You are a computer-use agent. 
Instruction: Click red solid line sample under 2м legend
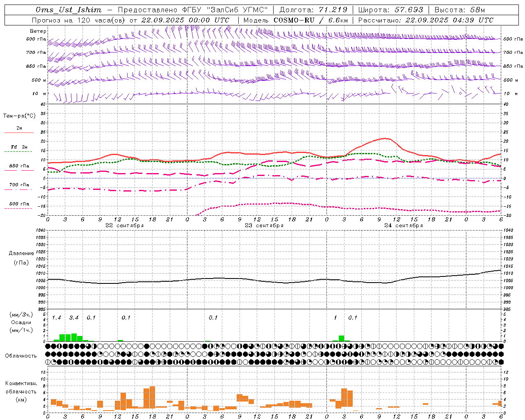point(19,133)
